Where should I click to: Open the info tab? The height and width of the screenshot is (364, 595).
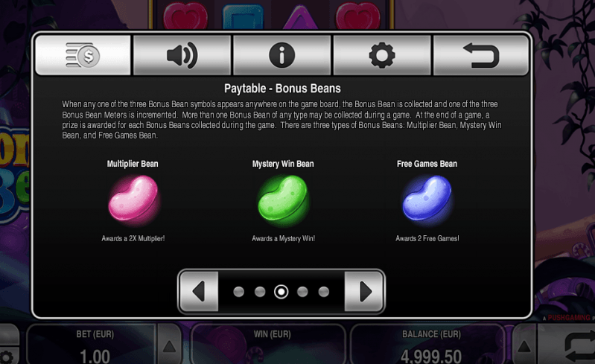[x=282, y=55]
